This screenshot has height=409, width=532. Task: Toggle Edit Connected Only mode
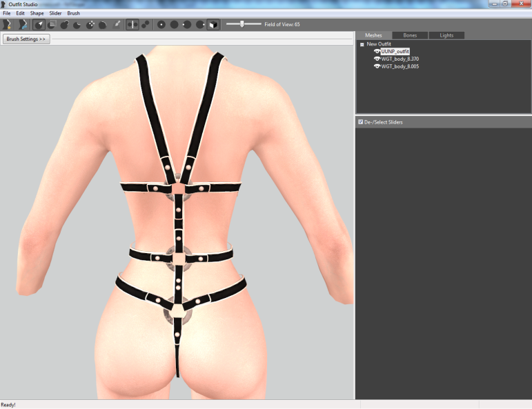[146, 24]
